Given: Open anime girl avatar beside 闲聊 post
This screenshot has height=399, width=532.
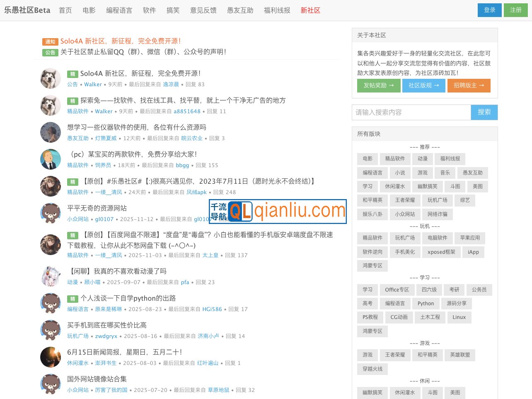Looking at the screenshot, I should tap(51, 276).
